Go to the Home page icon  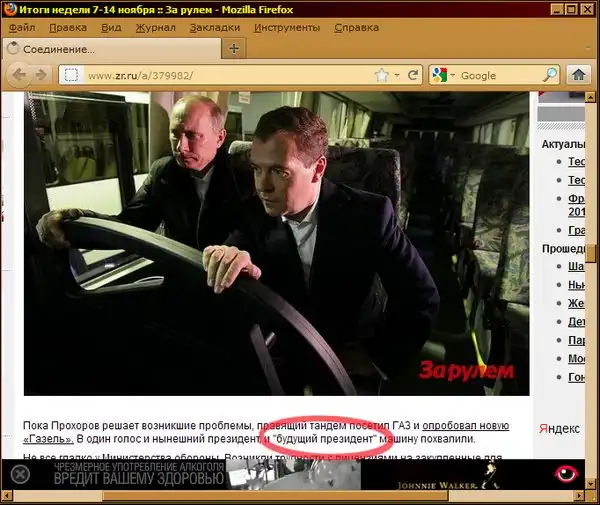pos(578,75)
